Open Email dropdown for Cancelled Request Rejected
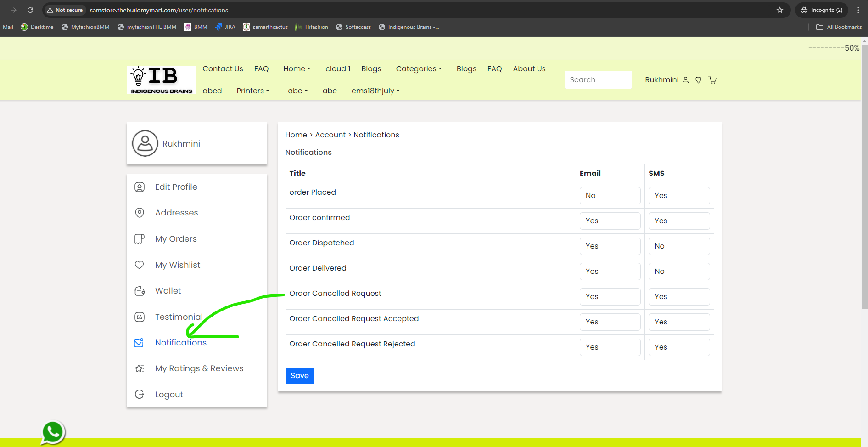 point(610,347)
